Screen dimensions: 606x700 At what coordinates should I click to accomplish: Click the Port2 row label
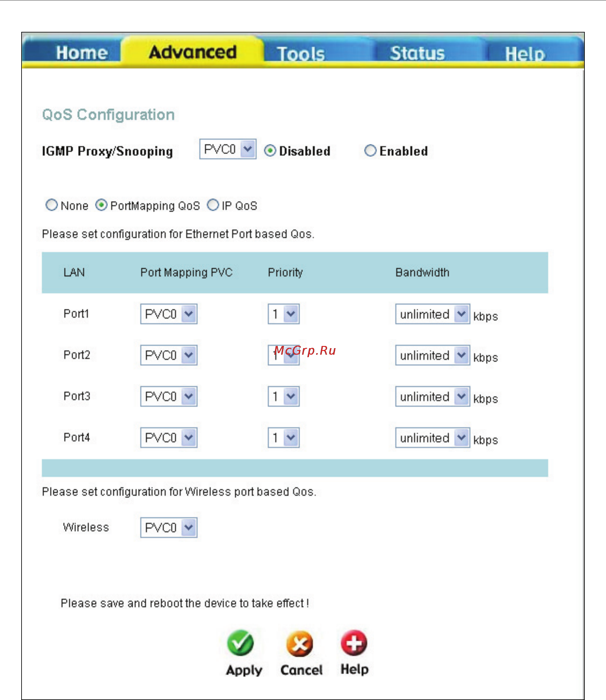tap(77, 355)
